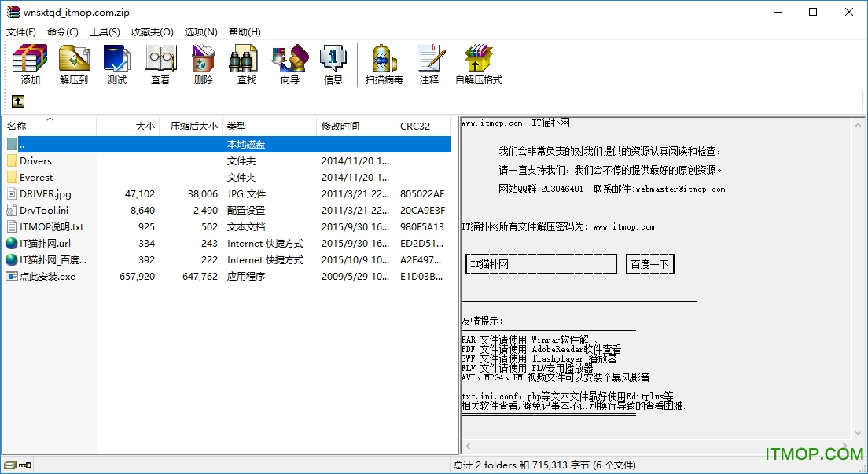Select the Drivers folder in the list

[36, 161]
